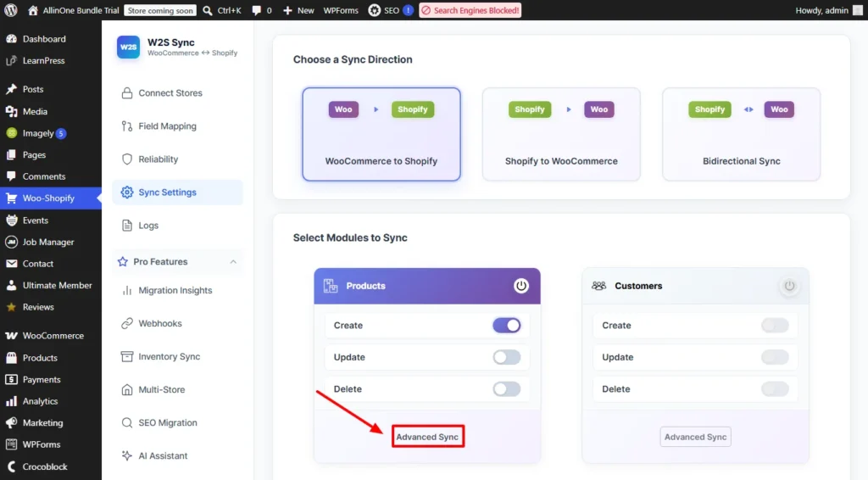Screen dimensions: 868x480
Task: Toggle Customers Update switch
Action: 775,357
